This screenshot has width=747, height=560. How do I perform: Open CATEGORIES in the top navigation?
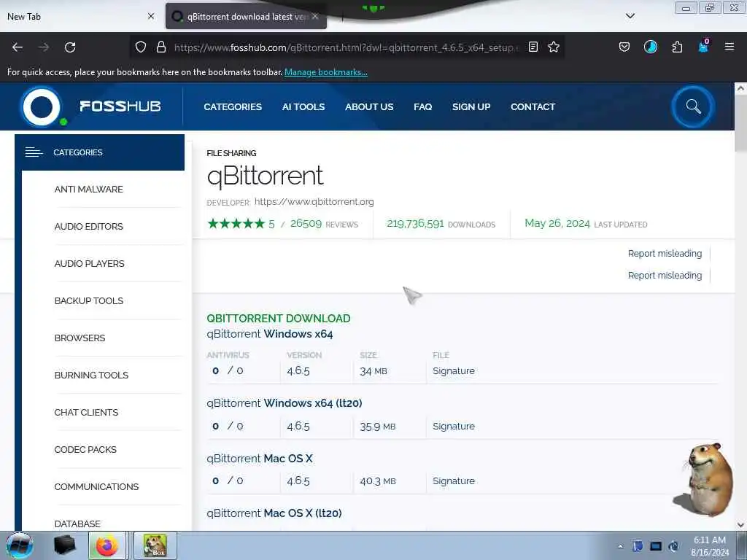click(x=233, y=106)
